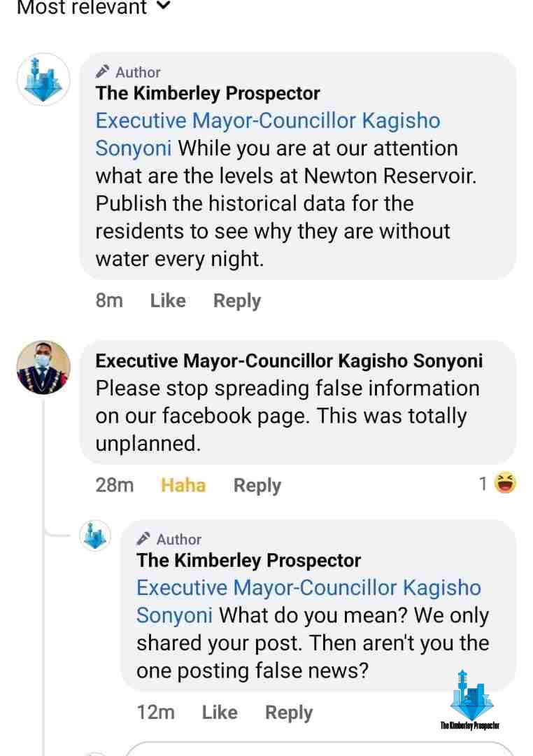Remove the Haha reaction on Mayor's comment
This screenshot has height=756, width=533.
point(183,485)
